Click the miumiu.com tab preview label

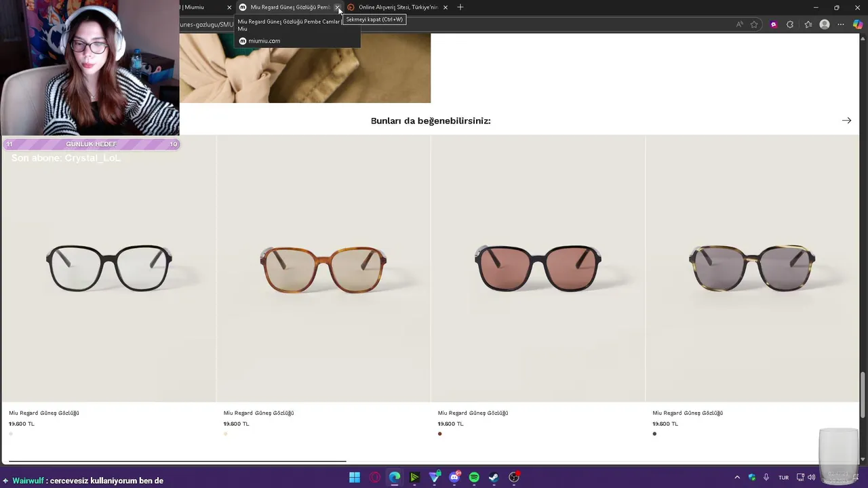tap(264, 41)
